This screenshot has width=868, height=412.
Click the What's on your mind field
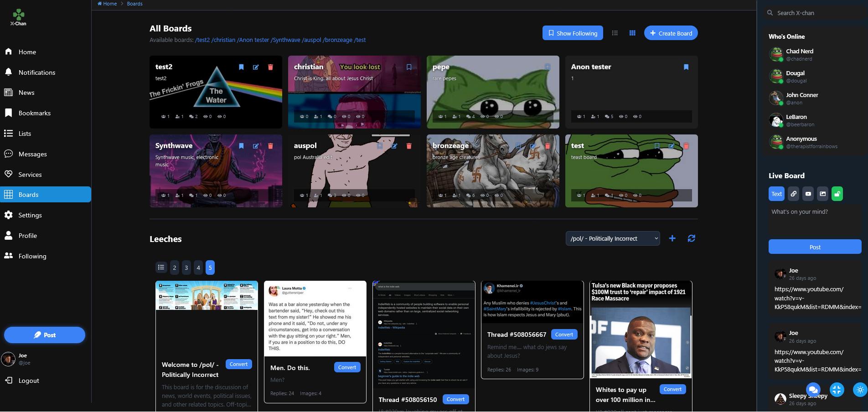click(815, 220)
